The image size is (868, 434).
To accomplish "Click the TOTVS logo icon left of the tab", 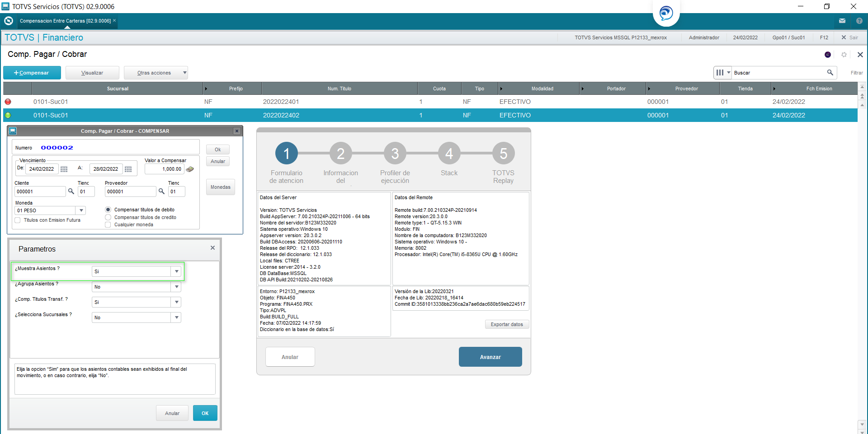I will coord(9,21).
